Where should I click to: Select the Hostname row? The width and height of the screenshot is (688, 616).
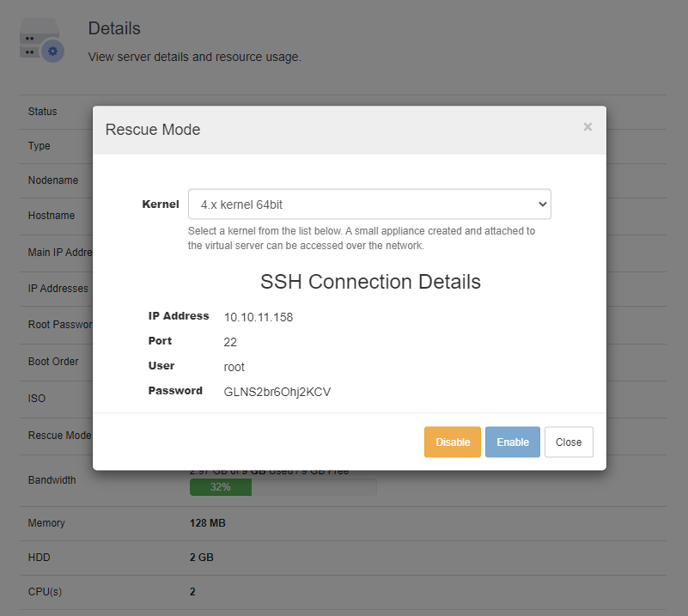(x=52, y=215)
